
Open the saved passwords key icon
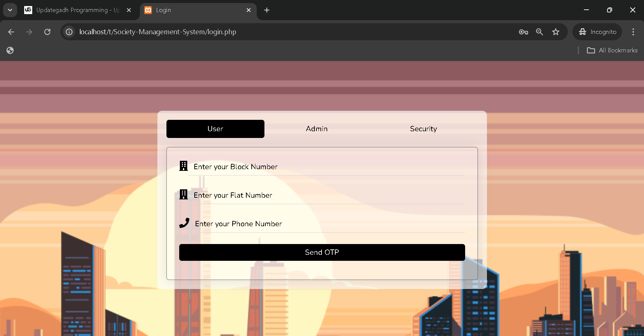(x=523, y=32)
